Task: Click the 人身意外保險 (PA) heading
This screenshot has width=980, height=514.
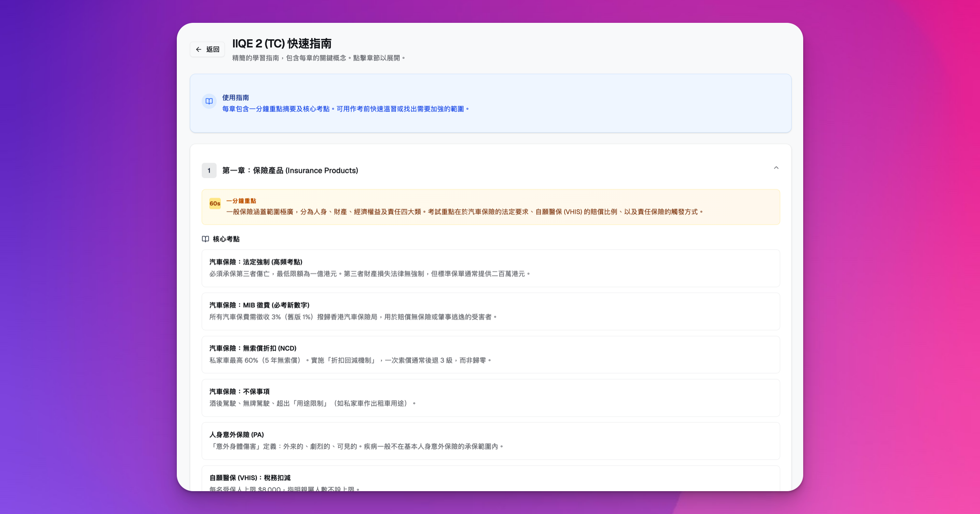Action: pos(237,435)
